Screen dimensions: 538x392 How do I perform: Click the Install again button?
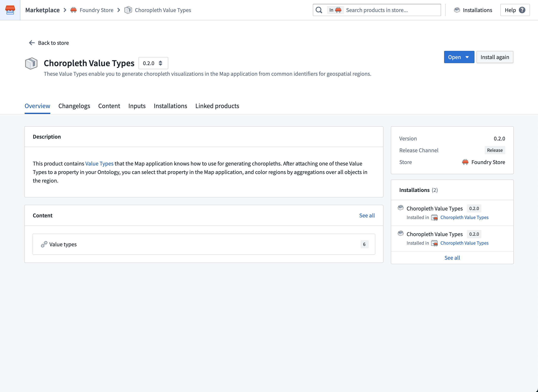point(495,57)
